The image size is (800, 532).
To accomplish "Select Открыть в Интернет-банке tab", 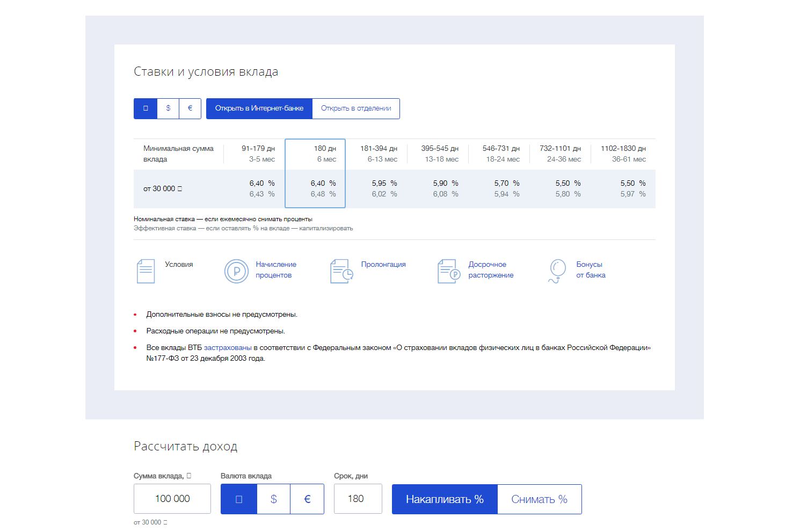I will 259,108.
